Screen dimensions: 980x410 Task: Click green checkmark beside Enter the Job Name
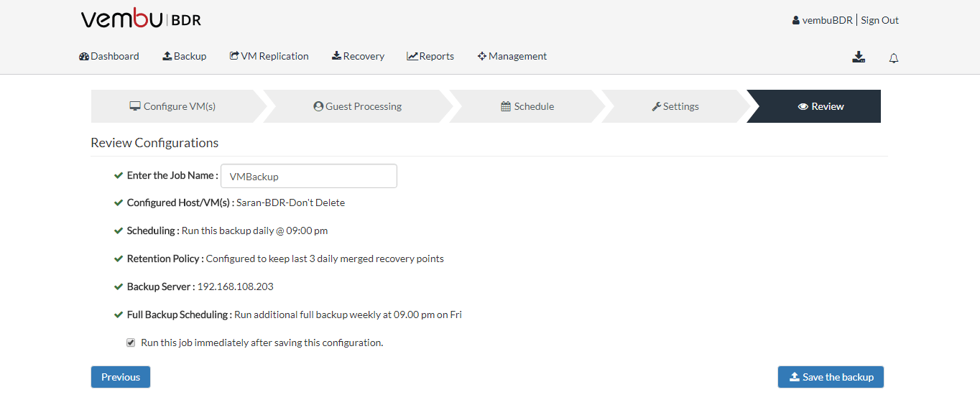point(119,175)
